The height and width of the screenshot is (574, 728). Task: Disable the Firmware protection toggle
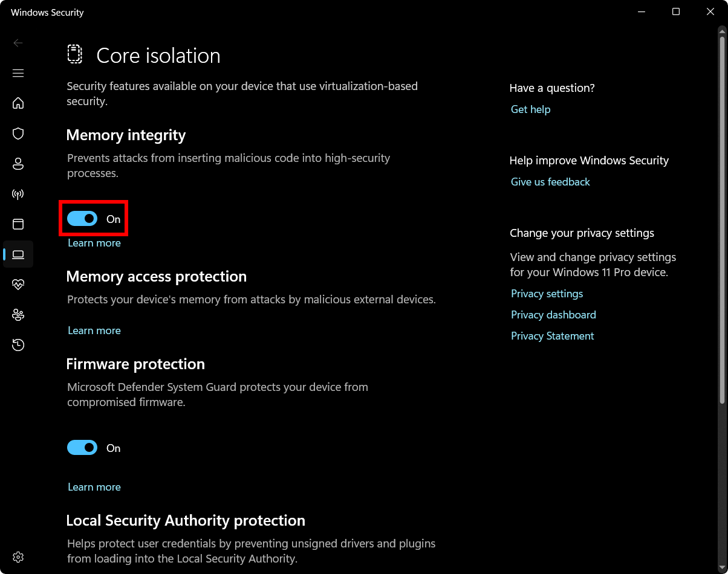tap(82, 448)
